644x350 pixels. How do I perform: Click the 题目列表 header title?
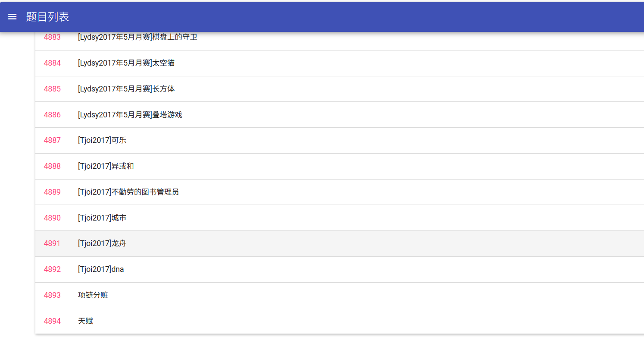pyautogui.click(x=48, y=17)
